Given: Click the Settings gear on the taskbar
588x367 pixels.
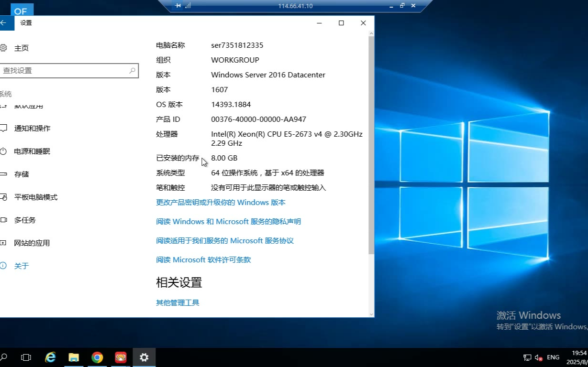Looking at the screenshot, I should coord(144,357).
